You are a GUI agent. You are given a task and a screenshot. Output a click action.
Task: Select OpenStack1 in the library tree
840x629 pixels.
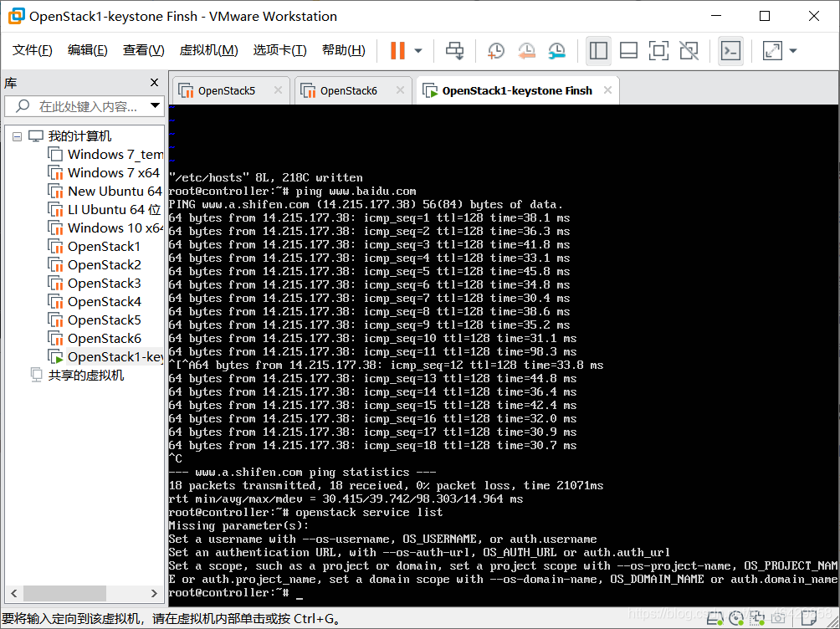pyautogui.click(x=104, y=247)
